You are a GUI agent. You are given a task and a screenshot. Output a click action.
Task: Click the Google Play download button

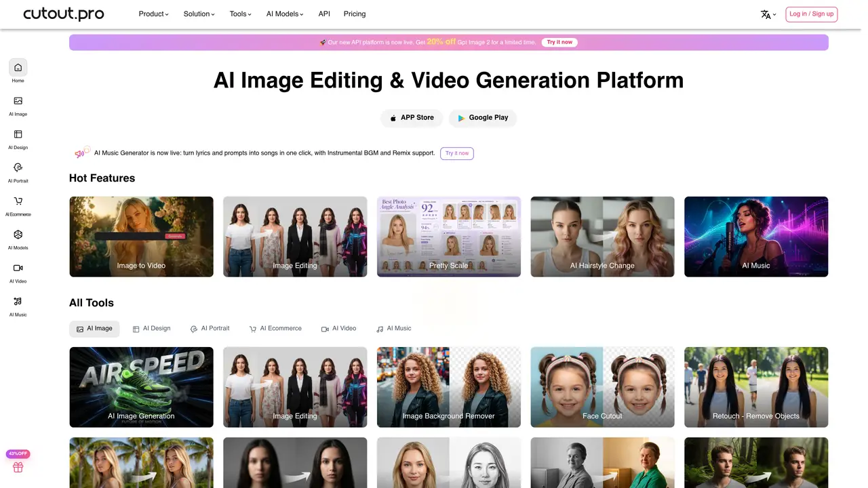point(483,118)
